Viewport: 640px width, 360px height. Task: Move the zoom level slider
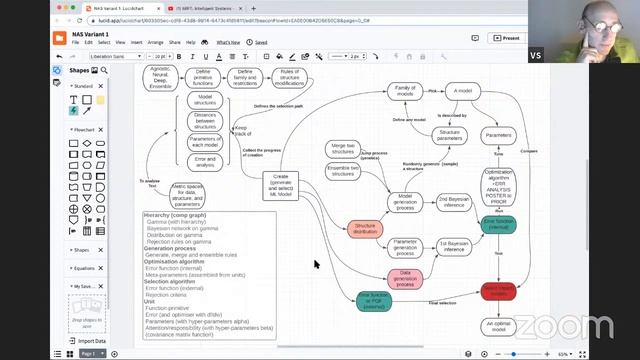coord(513,354)
